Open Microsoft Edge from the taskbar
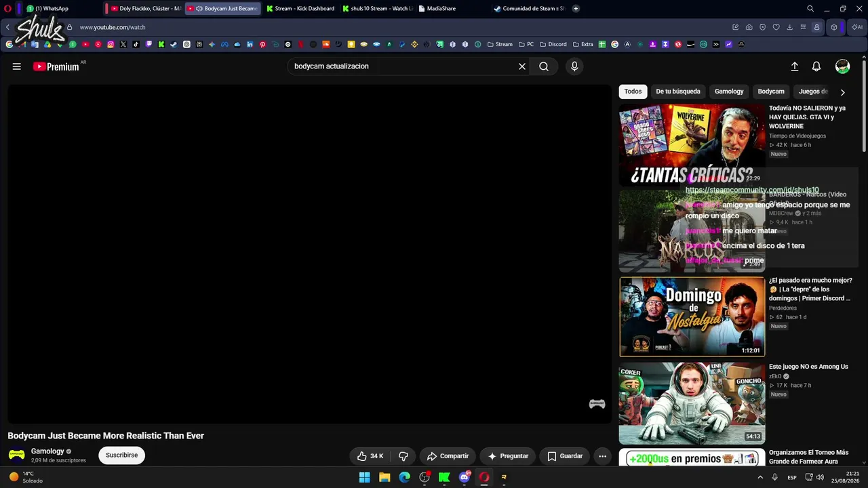This screenshot has width=868, height=488. pos(405,477)
